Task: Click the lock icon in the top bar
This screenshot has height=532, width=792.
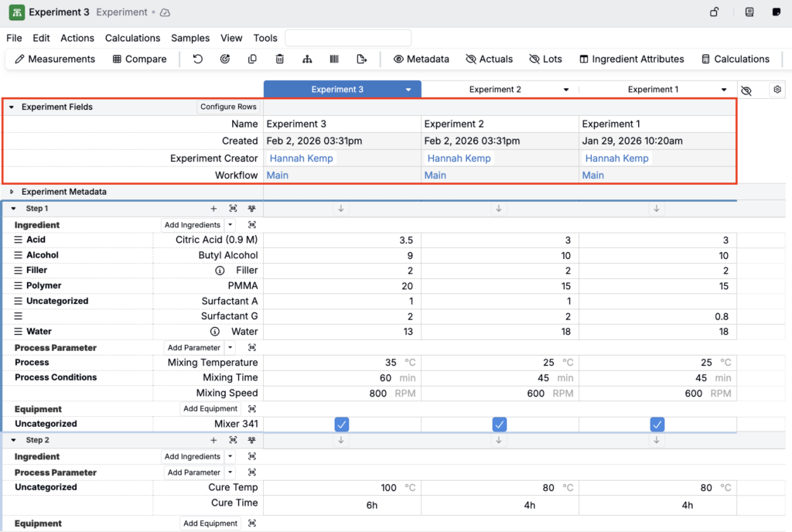Action: coord(715,12)
